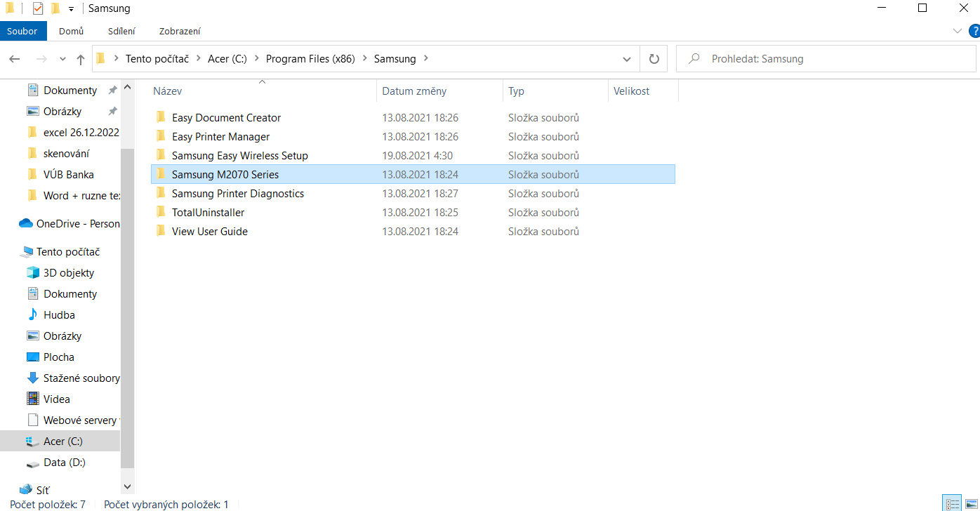Click the Plocha desktop icon in sidebar

tap(32, 357)
